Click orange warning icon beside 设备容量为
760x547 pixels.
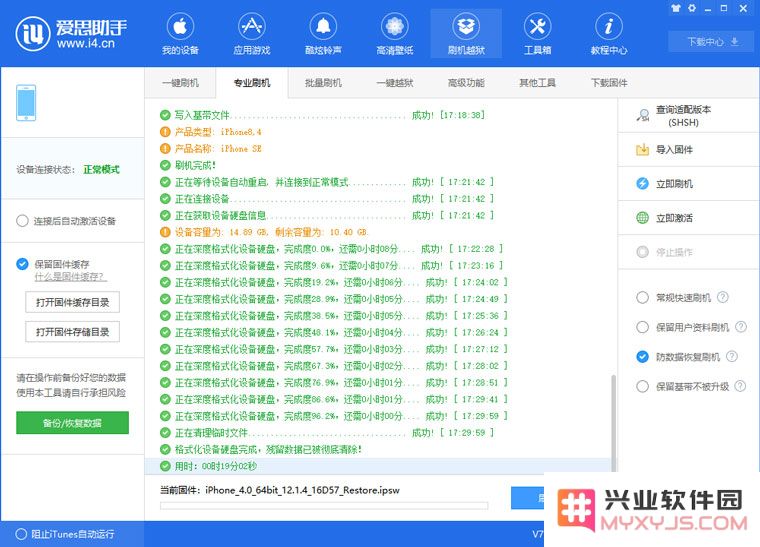(x=165, y=232)
